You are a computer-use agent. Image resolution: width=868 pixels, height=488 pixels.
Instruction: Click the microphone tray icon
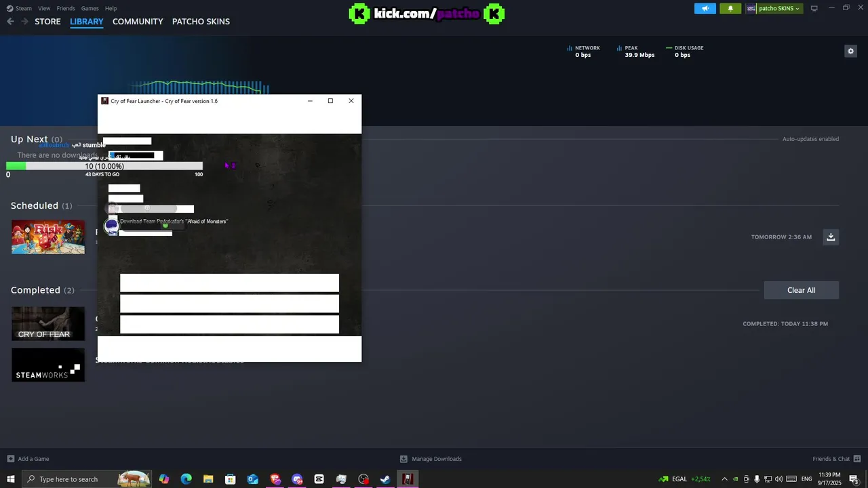757,479
